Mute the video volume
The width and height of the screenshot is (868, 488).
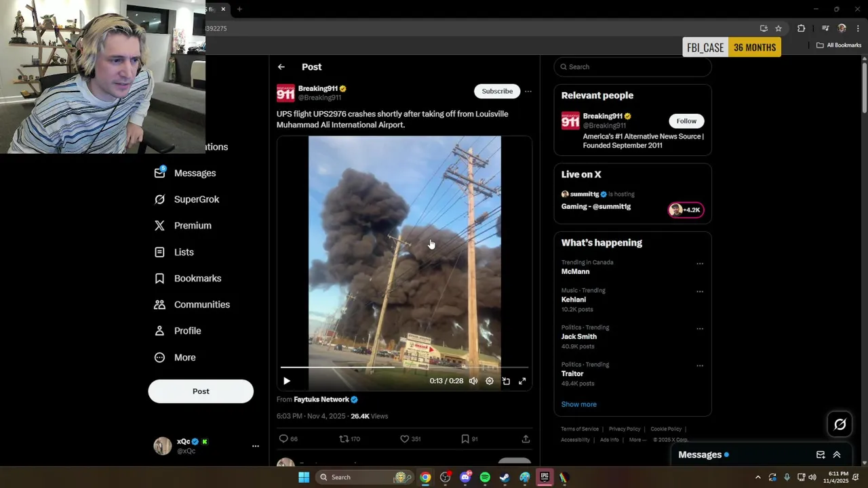pos(473,381)
